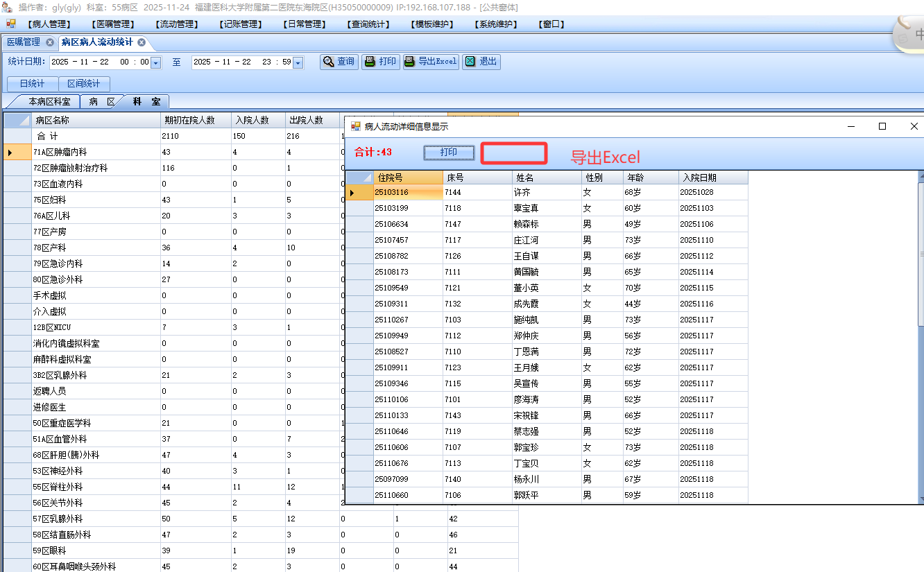Click the 导出Excel toolbar button
This screenshot has width=924, height=572.
click(x=431, y=62)
